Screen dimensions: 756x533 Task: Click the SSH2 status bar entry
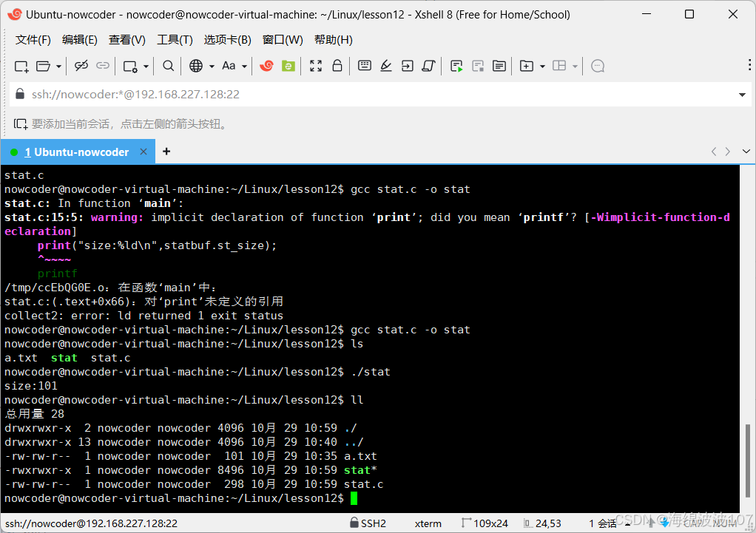coord(368,523)
